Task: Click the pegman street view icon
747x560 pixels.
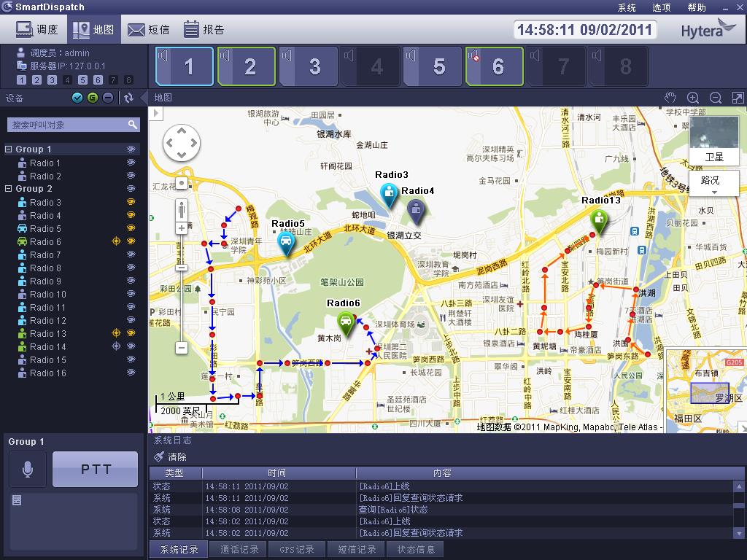Action: coord(182,209)
